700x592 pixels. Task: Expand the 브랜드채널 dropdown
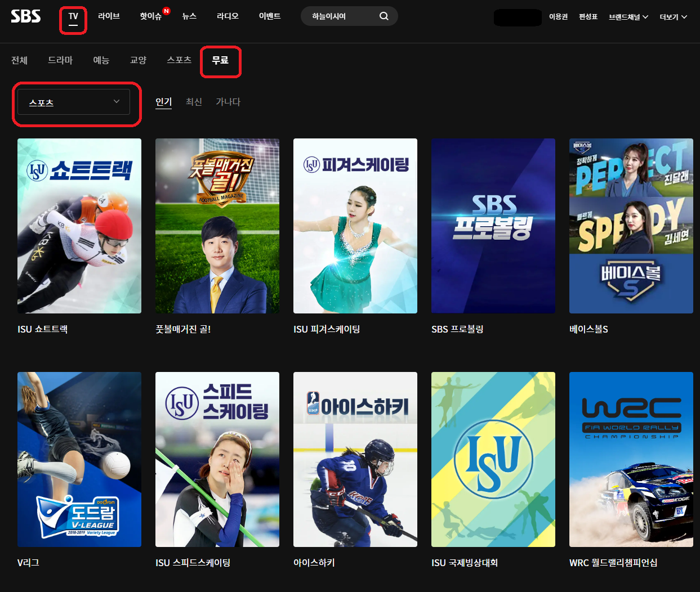[x=628, y=17]
